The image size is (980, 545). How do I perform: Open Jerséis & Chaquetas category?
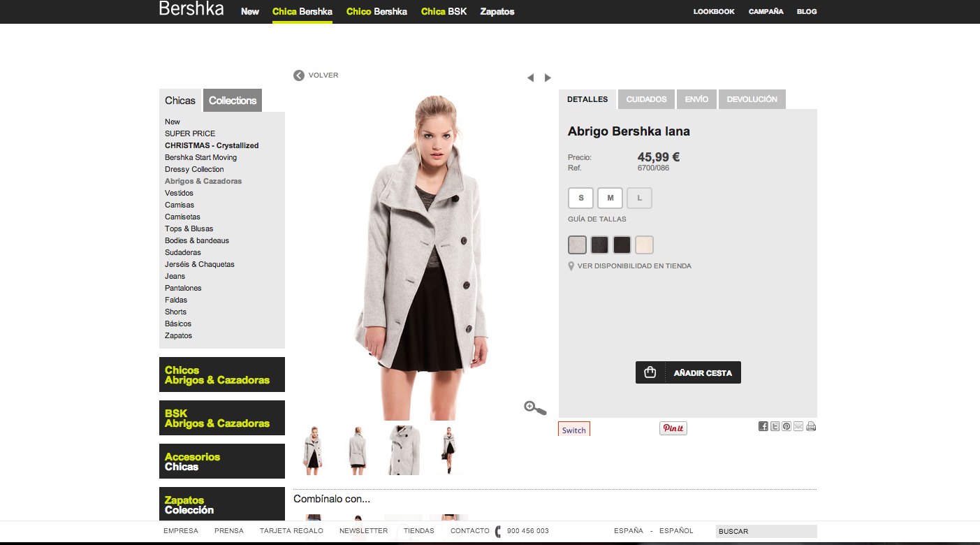(200, 264)
